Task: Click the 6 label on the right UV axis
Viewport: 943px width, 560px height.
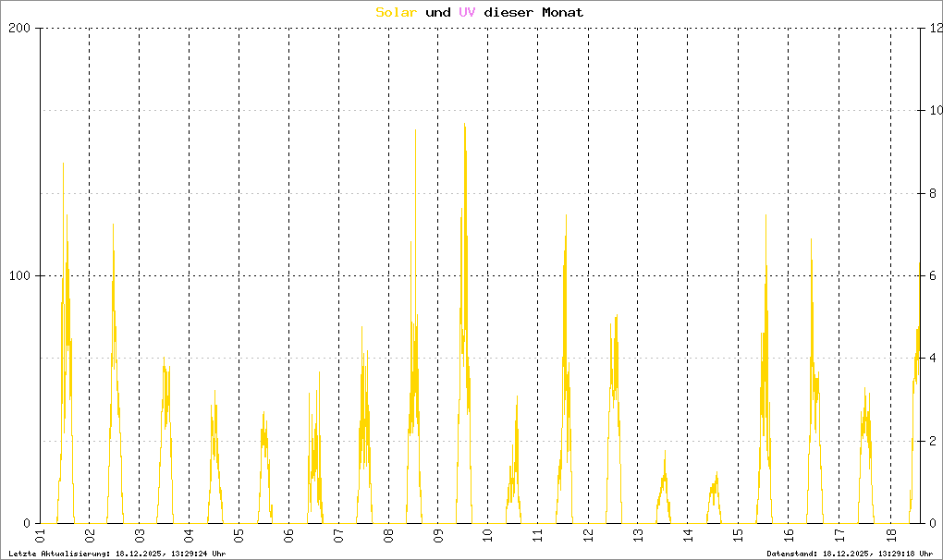Action: [x=933, y=276]
